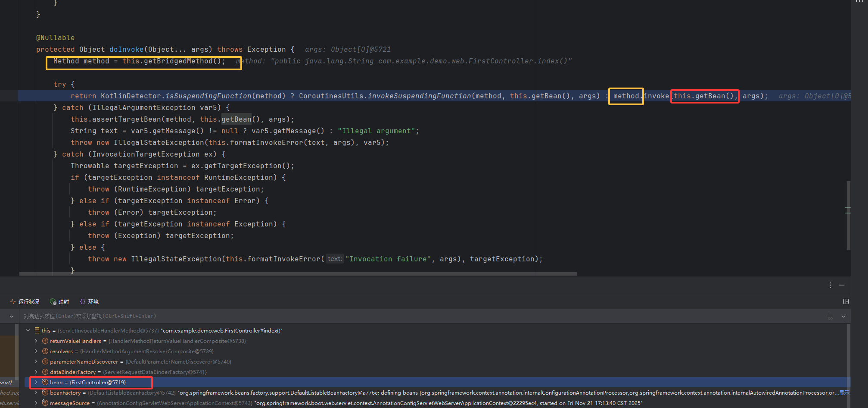
Task: Collapse the 'this' variable node
Action: click(28, 331)
